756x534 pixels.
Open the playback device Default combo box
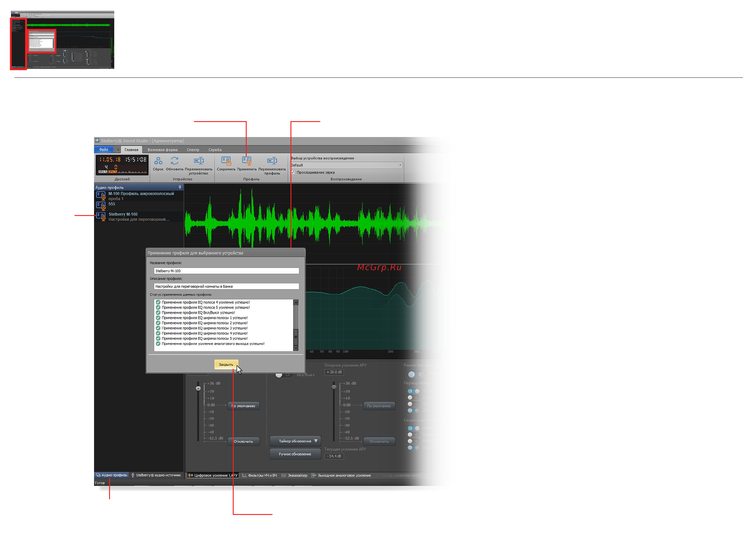(x=346, y=165)
